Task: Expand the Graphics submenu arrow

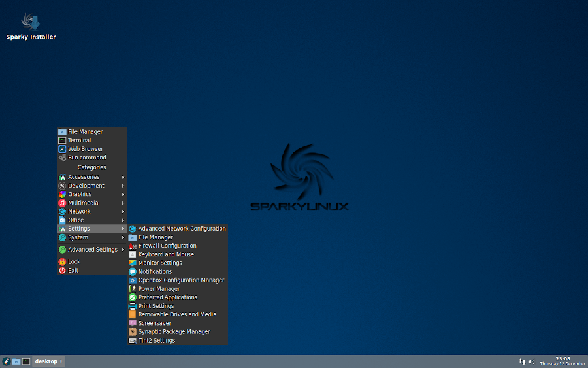Action: [123, 194]
